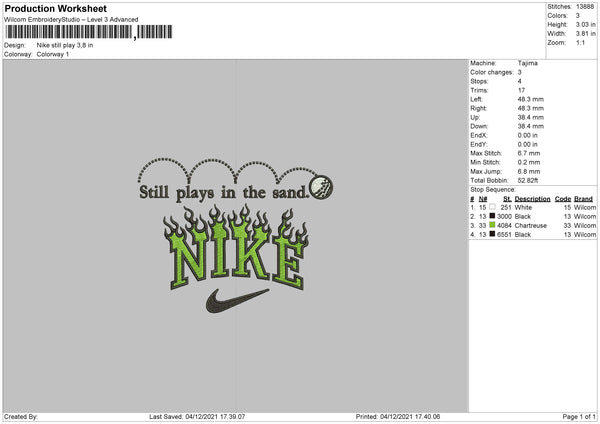The width and height of the screenshot is (600, 424).
Task: Click the 'Color changes:' label
Action: [x=492, y=72]
